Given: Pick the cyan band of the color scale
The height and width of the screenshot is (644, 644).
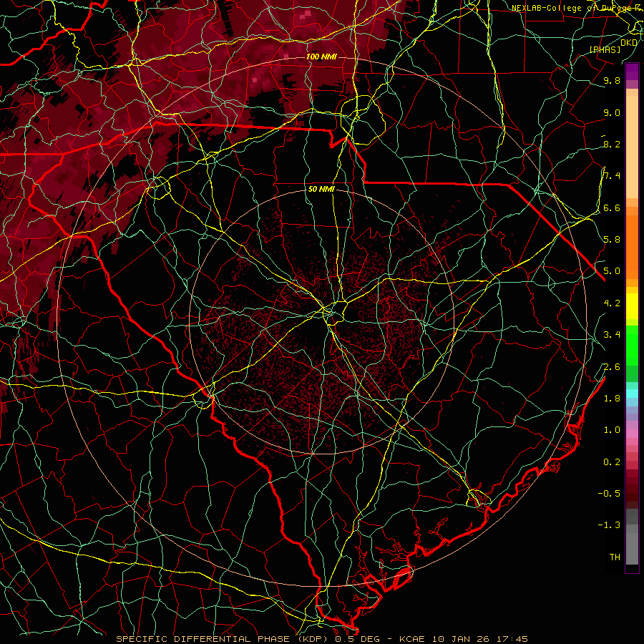Looking at the screenshot, I should pyautogui.click(x=632, y=394).
